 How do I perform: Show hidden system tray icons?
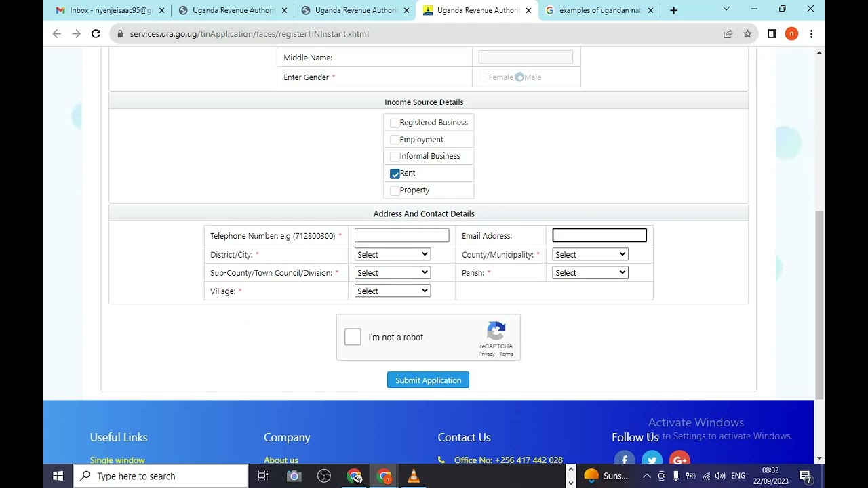[x=647, y=476]
